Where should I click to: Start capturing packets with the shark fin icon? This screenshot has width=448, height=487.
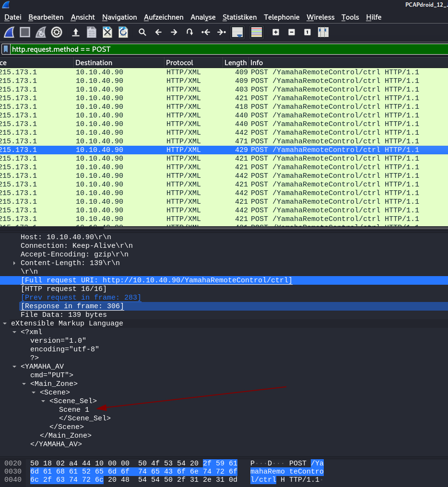point(9,32)
